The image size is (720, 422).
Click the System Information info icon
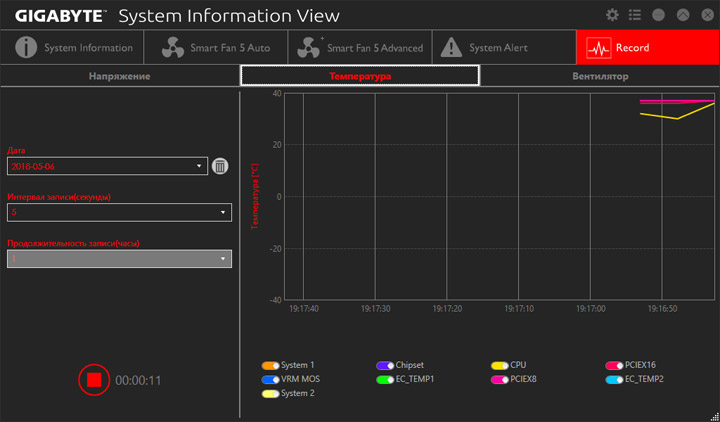click(26, 47)
